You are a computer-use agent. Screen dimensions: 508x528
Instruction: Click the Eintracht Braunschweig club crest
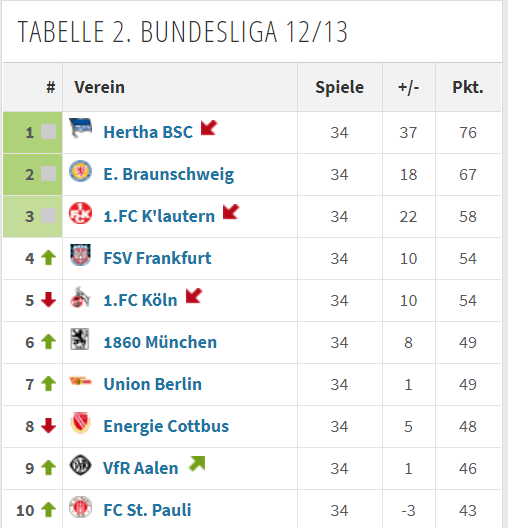coord(80,171)
